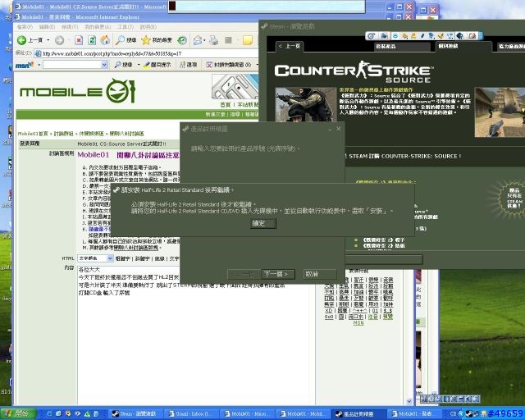Switch to Gmail Inbox taskbar button

click(x=191, y=414)
